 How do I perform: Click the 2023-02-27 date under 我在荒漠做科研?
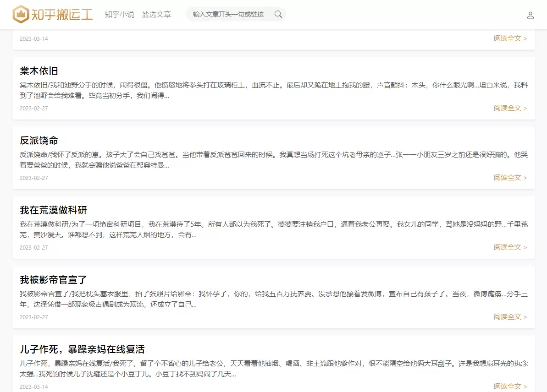pyautogui.click(x=34, y=248)
